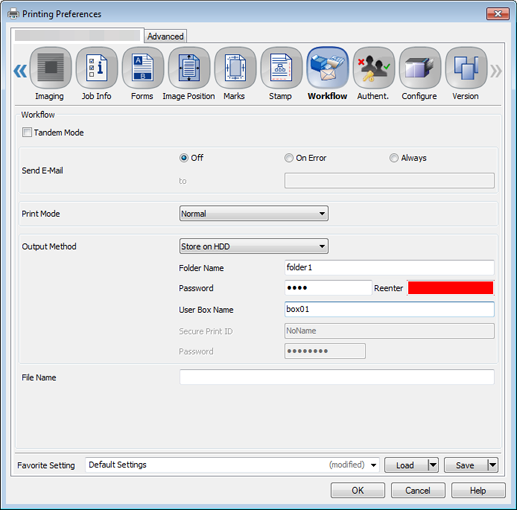Click the File Name input field
The image size is (517, 510).
337,377
